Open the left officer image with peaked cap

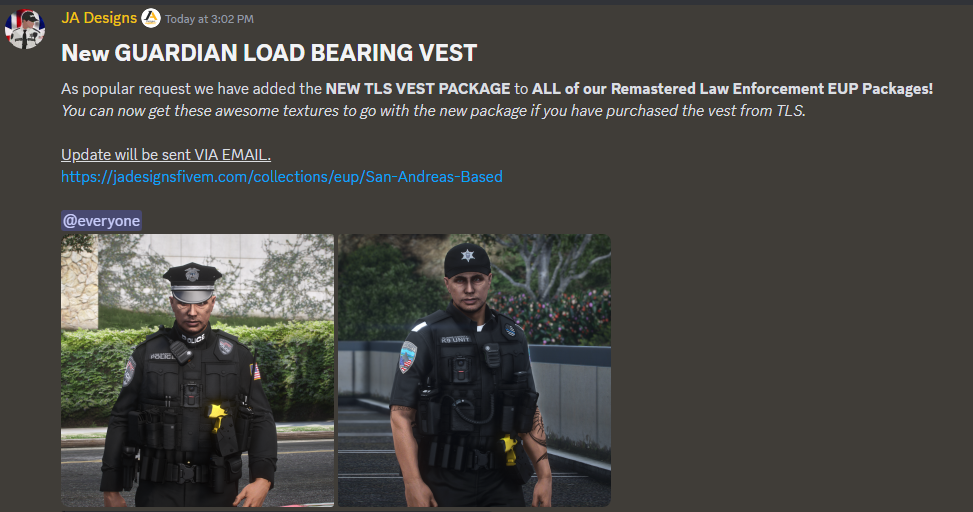(x=197, y=370)
